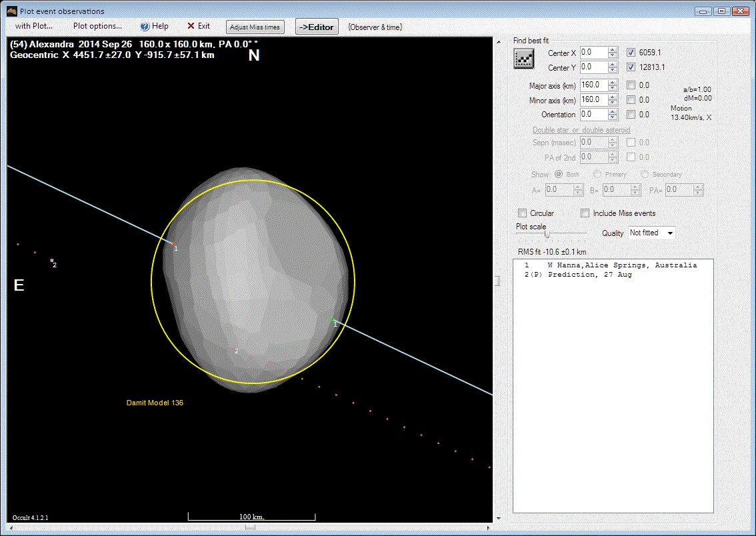Viewport: 756px width, 536px height.
Task: Uncheck the Center Y checkbox 12813.1
Action: pyautogui.click(x=631, y=67)
